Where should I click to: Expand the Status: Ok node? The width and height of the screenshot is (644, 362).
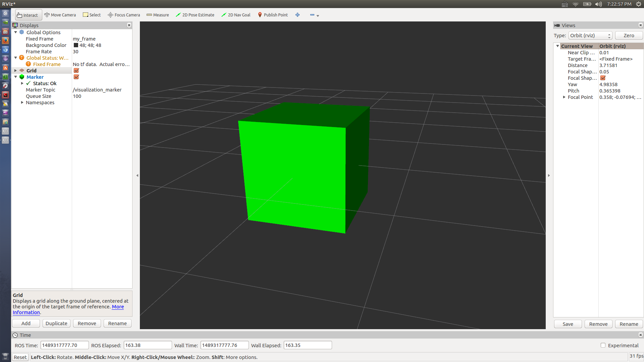(x=22, y=83)
